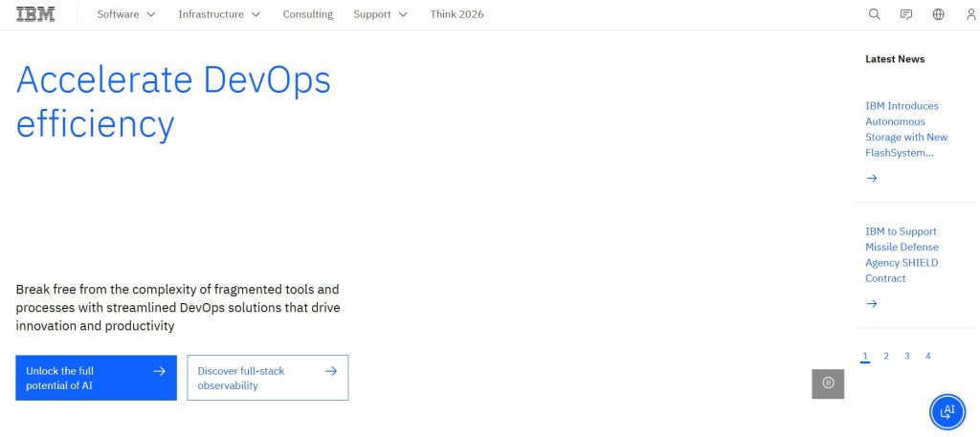Expand the Software menu
980x437 pixels.
point(125,14)
